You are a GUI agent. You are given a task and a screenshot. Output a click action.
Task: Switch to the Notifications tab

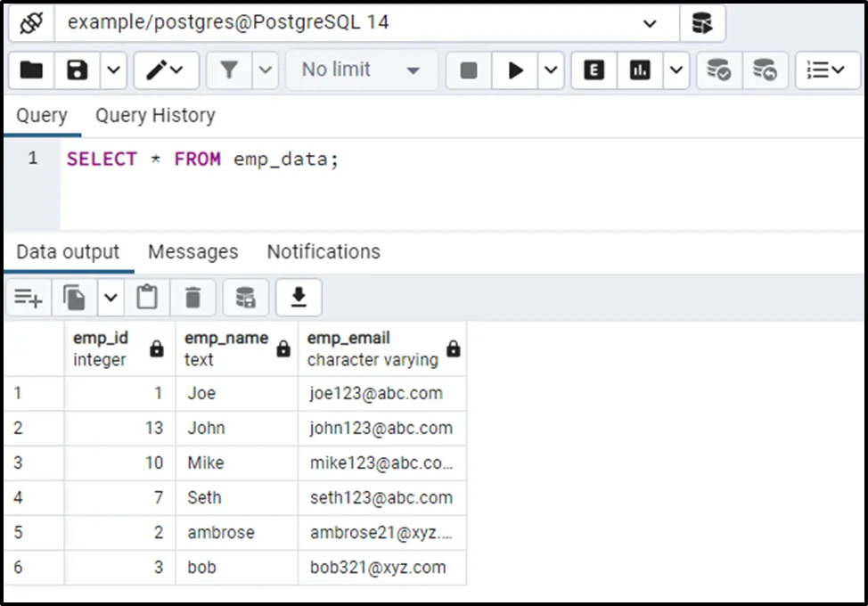coord(323,252)
